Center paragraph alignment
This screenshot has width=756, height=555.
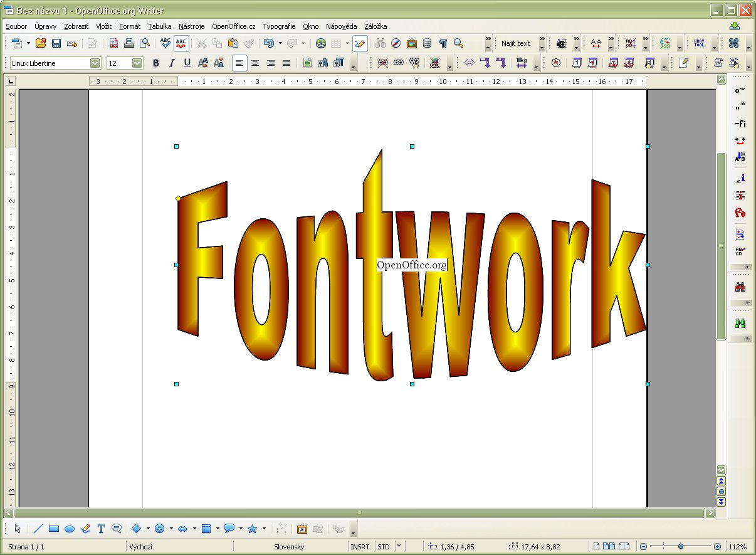255,63
